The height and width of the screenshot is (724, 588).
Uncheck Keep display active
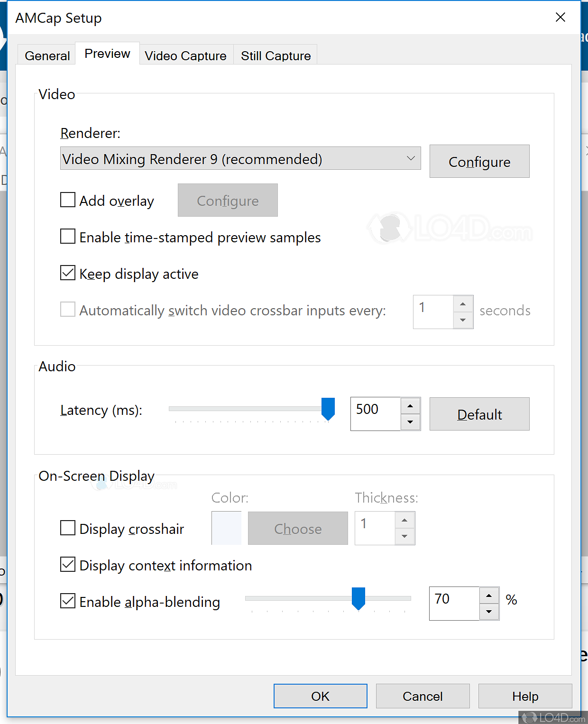coord(68,273)
